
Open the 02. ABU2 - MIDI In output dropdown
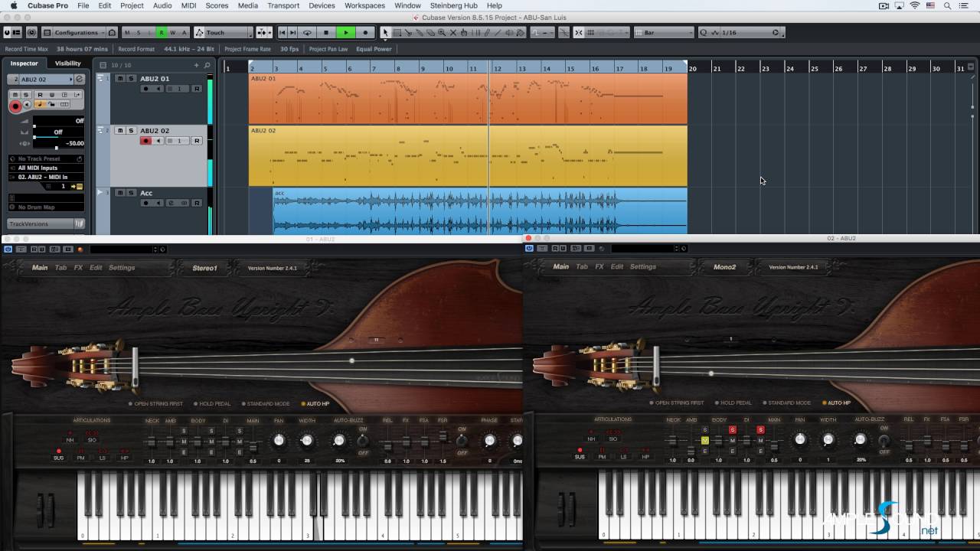[x=46, y=177]
